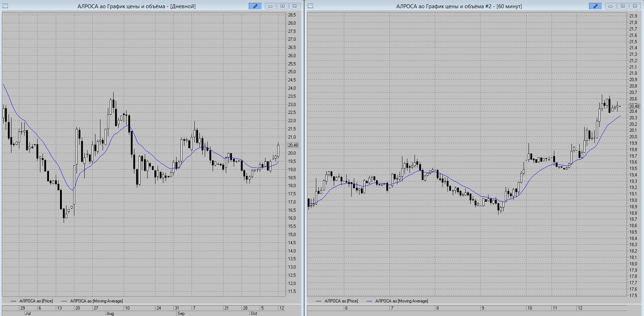Click the 17,5 label on 60-minute price axis
Screen dimensions: 644x316
(633, 296)
